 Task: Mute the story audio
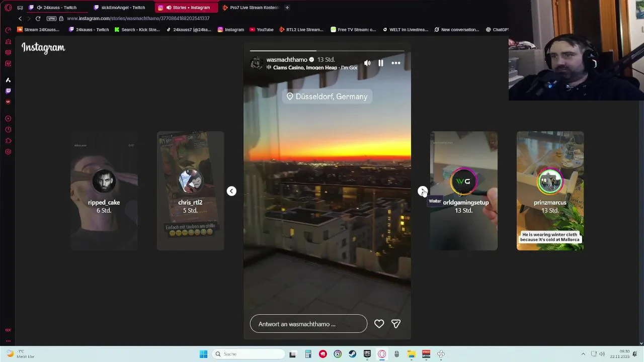(x=367, y=63)
